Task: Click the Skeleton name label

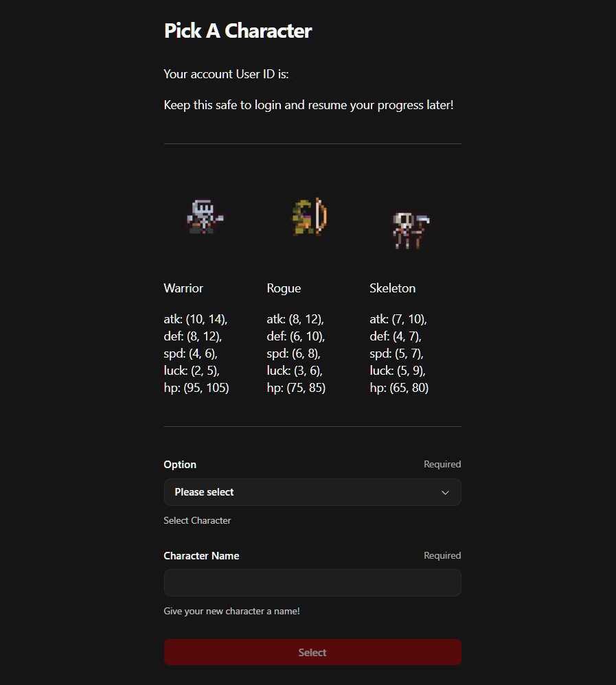Action: coord(392,288)
